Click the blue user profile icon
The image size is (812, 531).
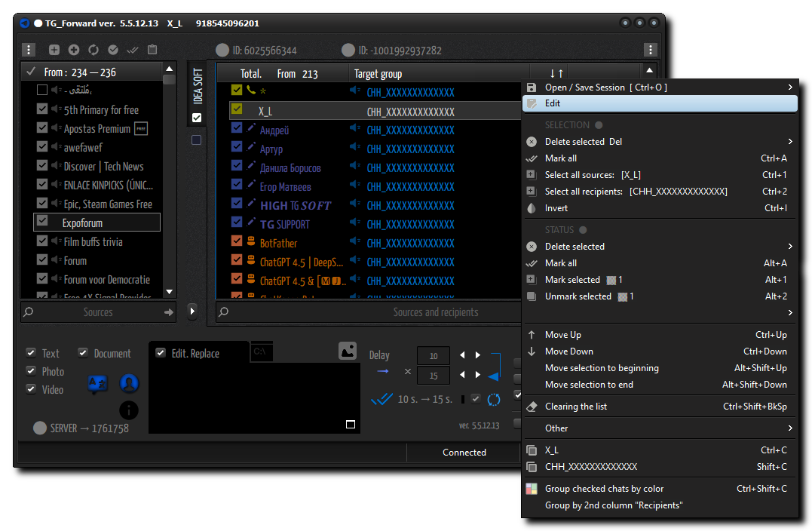pos(129,383)
